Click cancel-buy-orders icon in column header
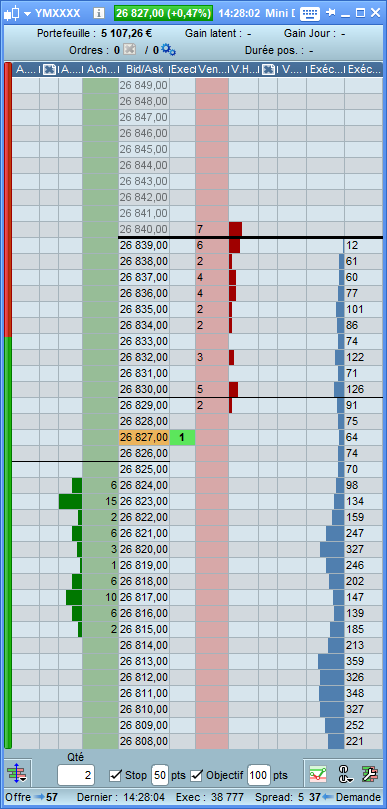Image resolution: width=387 pixels, height=809 pixels. tap(50, 69)
